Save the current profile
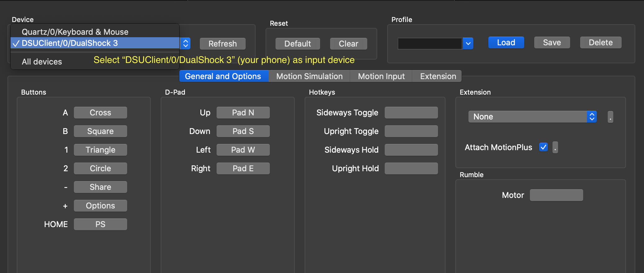Viewport: 644px width, 273px height. (552, 43)
